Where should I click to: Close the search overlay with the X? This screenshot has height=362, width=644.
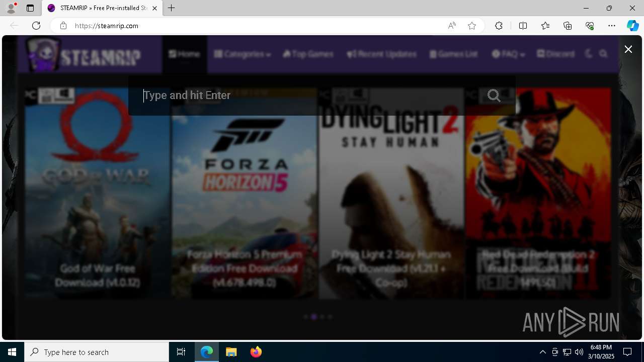pos(628,49)
